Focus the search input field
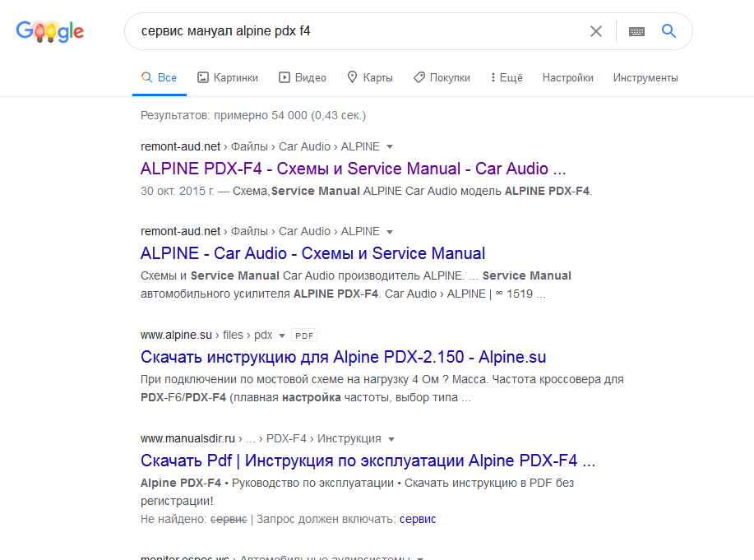The height and width of the screenshot is (560, 754). pos(354,31)
